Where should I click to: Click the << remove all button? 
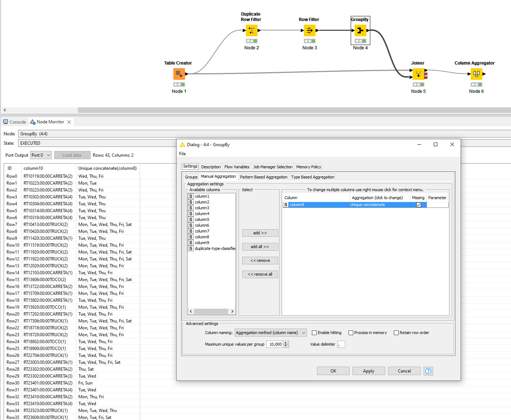click(x=260, y=274)
